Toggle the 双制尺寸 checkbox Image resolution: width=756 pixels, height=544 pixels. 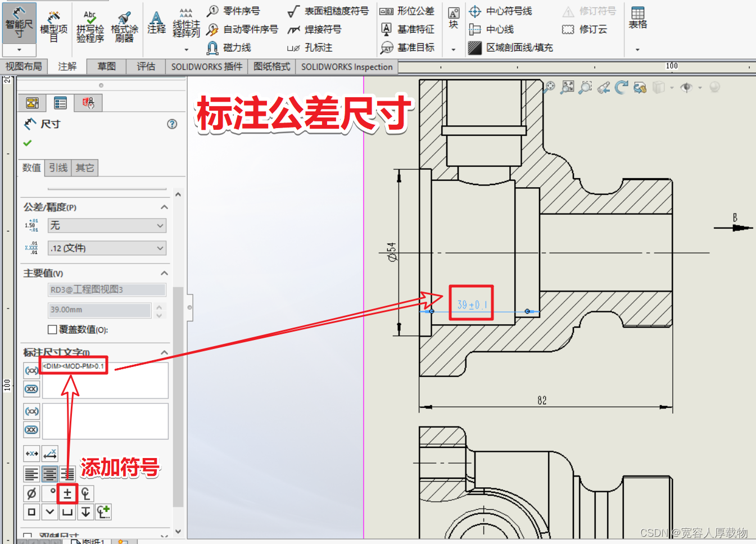pos(27,536)
